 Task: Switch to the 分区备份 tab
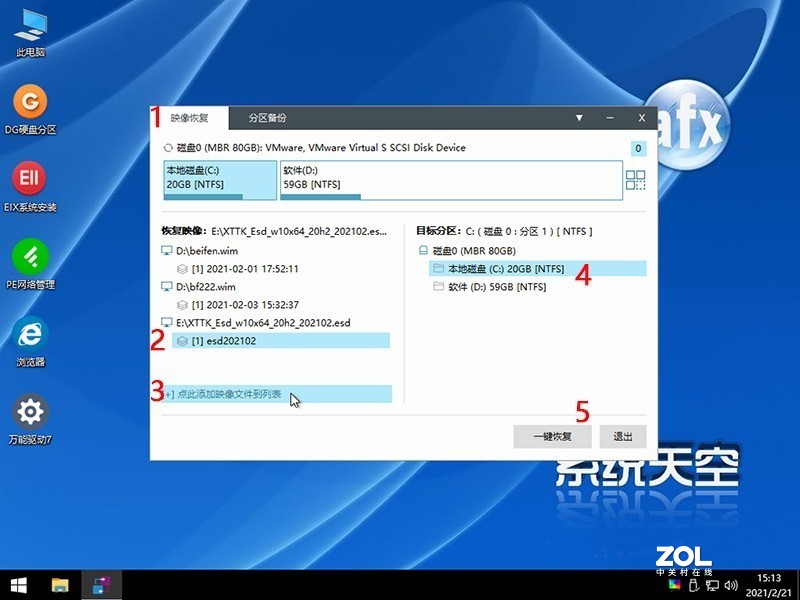tap(267, 118)
